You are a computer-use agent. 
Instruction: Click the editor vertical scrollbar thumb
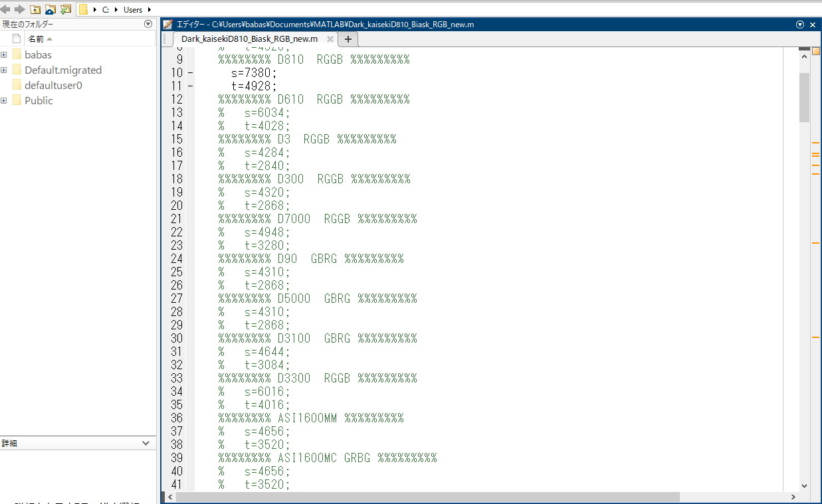[804, 98]
